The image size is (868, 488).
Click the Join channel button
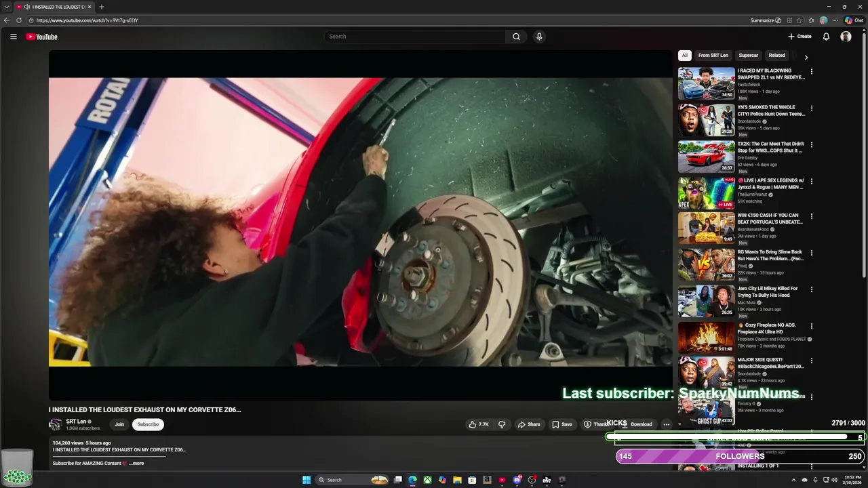coord(119,424)
